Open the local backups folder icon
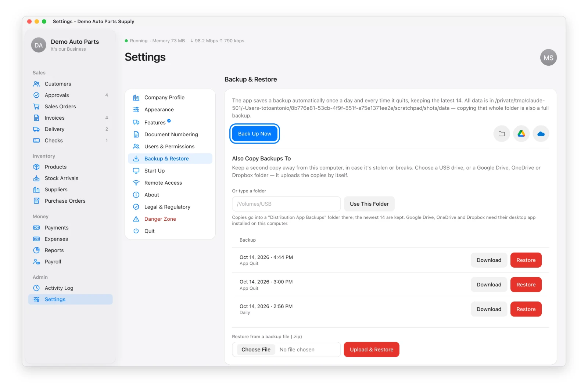 pyautogui.click(x=502, y=134)
